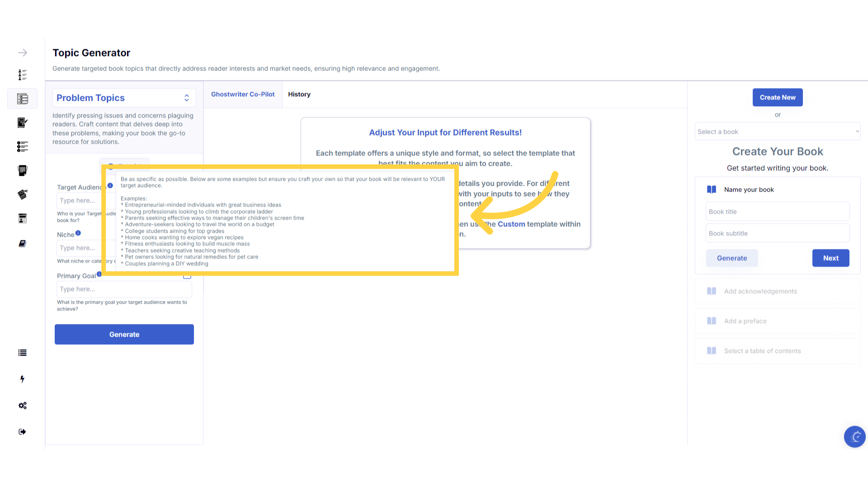
Task: Open the Problem Topics template dropdown
Action: click(x=124, y=98)
